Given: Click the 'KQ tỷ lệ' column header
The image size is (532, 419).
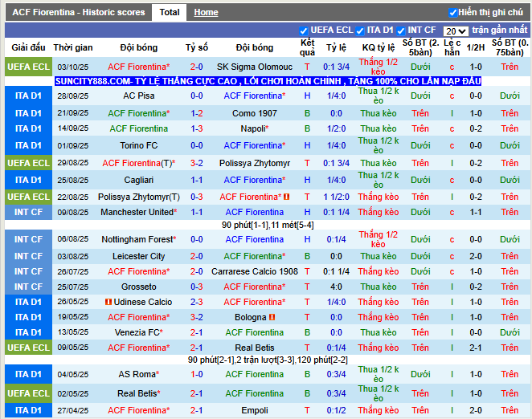Looking at the screenshot, I should click(x=379, y=47).
